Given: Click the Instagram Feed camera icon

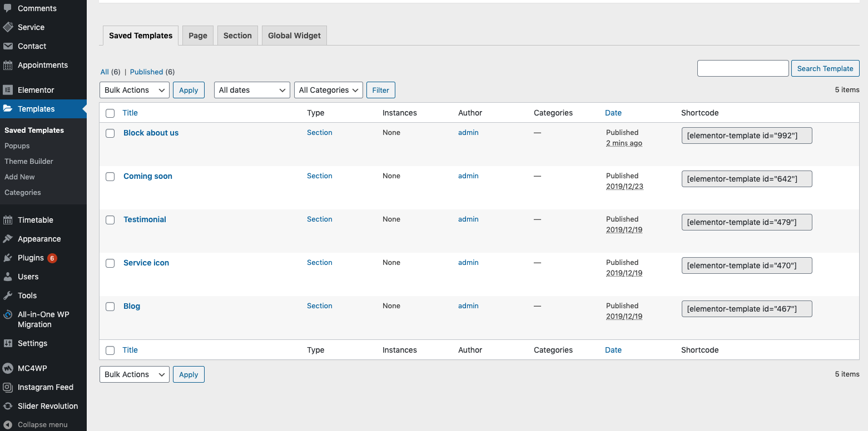Looking at the screenshot, I should [x=8, y=387].
